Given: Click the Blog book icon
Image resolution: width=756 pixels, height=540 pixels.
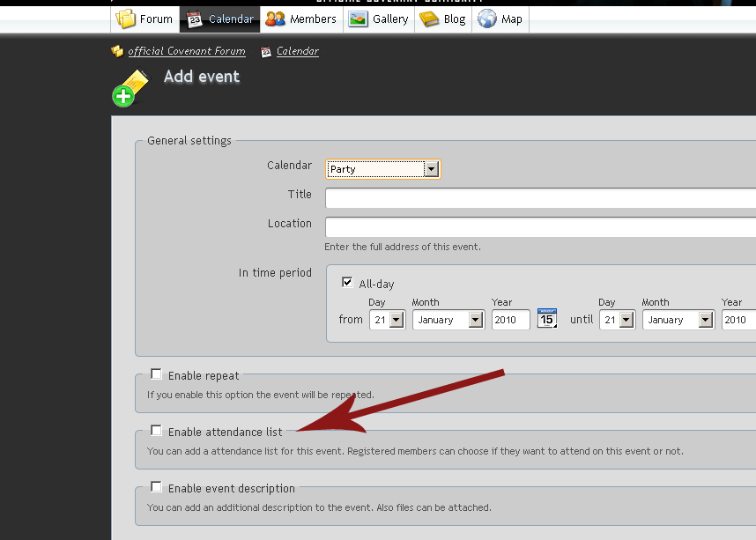Looking at the screenshot, I should [x=429, y=18].
